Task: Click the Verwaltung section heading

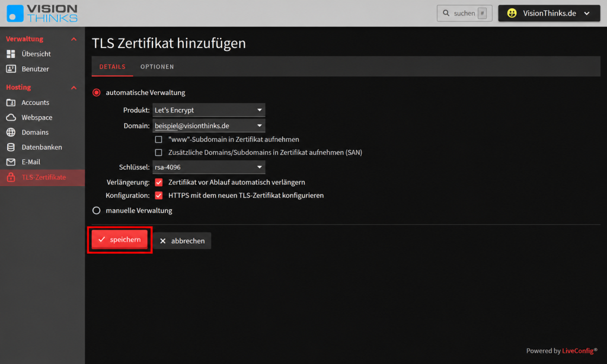Action: click(24, 39)
